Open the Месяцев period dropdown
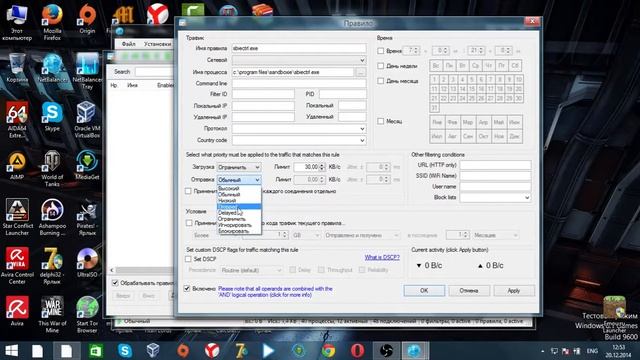The width and height of the screenshot is (640, 360). click(x=496, y=235)
